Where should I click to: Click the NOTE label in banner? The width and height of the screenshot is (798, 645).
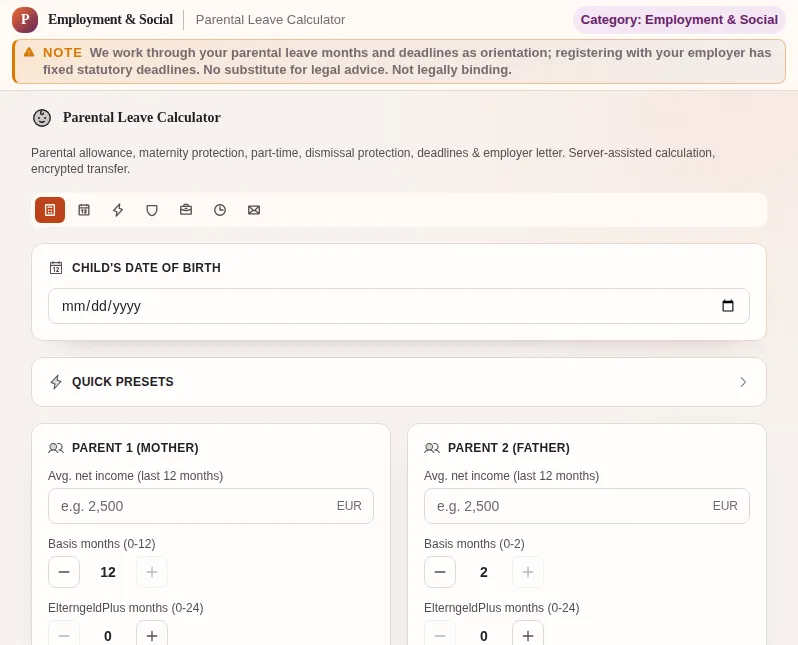62,52
